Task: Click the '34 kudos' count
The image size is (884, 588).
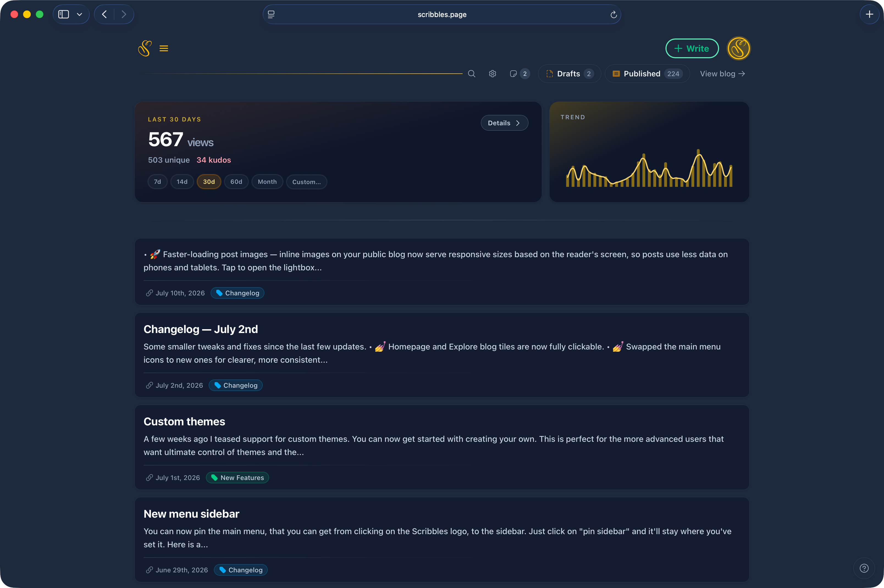Action: pyautogui.click(x=214, y=160)
